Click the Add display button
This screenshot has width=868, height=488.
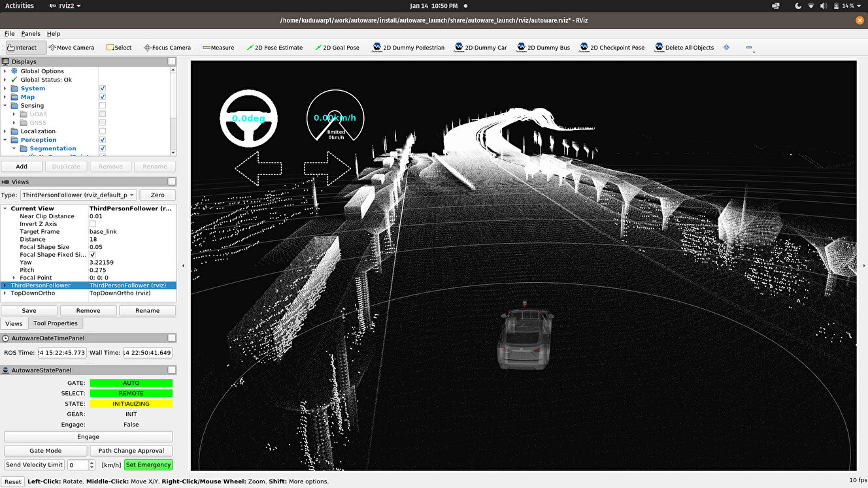coord(22,167)
